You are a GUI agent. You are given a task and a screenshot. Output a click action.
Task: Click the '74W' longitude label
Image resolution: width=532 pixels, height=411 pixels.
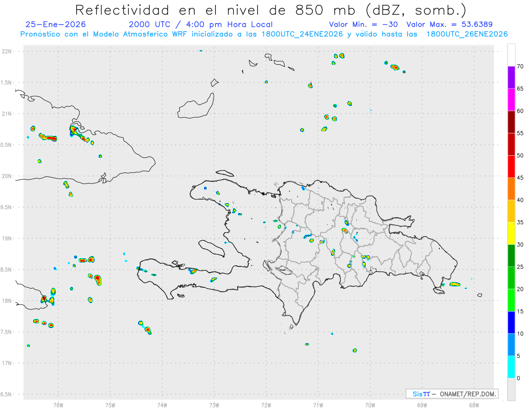[x=162, y=405]
